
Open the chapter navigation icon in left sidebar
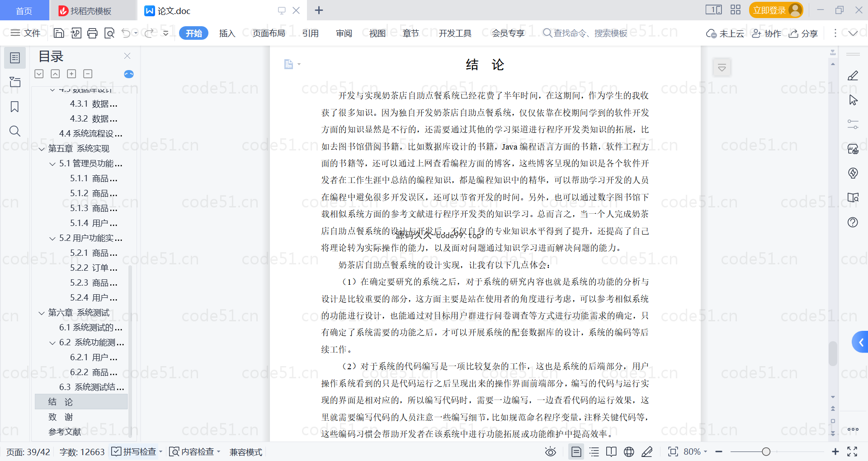tap(15, 82)
